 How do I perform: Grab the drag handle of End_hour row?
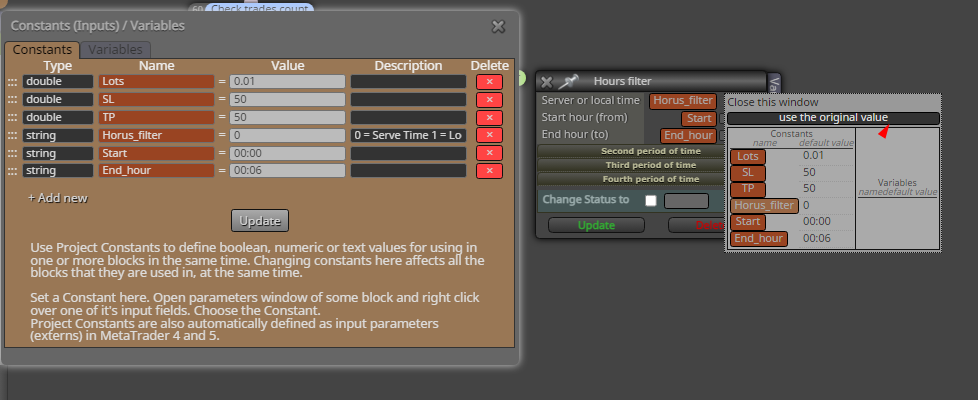12,171
